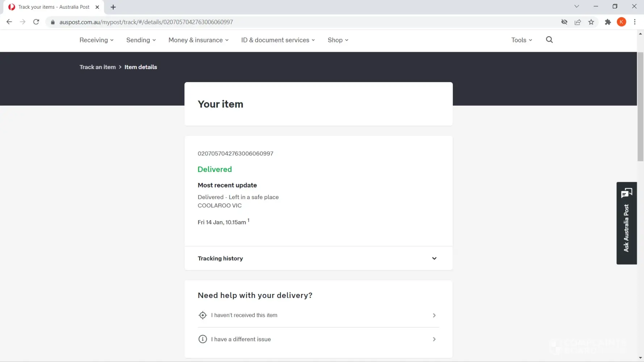Select I have a different issue

click(318, 339)
